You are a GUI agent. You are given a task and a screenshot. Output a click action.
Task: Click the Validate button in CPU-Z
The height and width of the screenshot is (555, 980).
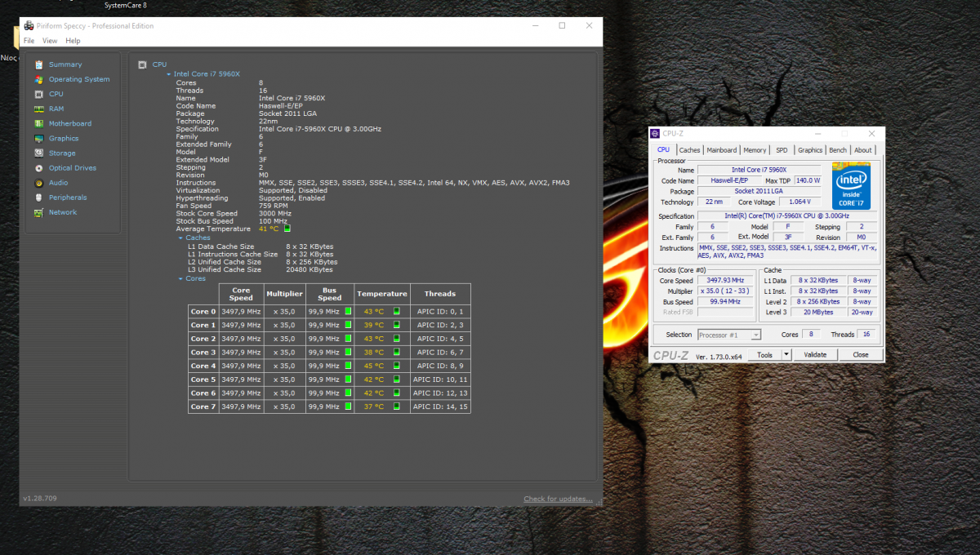[x=815, y=355]
